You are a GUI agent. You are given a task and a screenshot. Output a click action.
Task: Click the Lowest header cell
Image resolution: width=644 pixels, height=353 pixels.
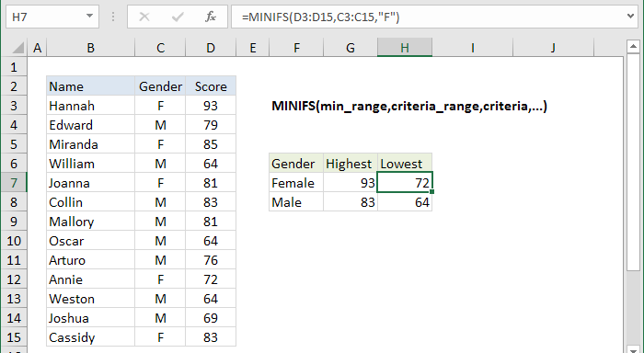coord(405,164)
